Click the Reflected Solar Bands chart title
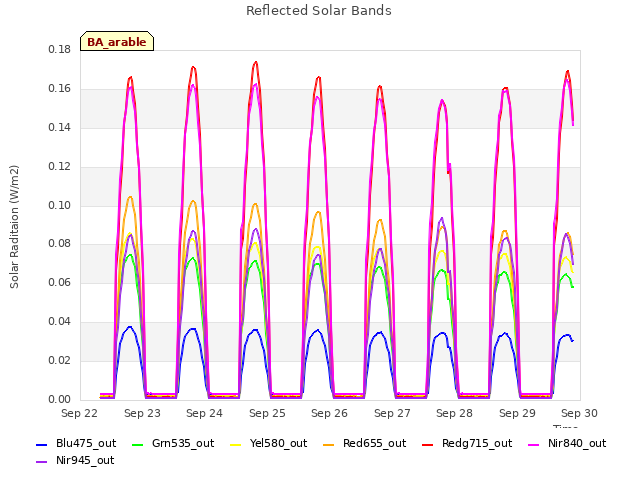The image size is (640, 480). (319, 11)
